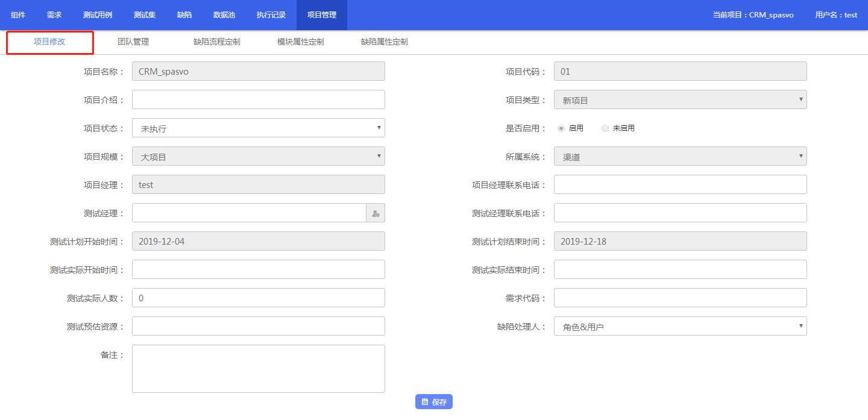Focus the 测试实际开始时间 field
868x420 pixels.
[x=258, y=270]
